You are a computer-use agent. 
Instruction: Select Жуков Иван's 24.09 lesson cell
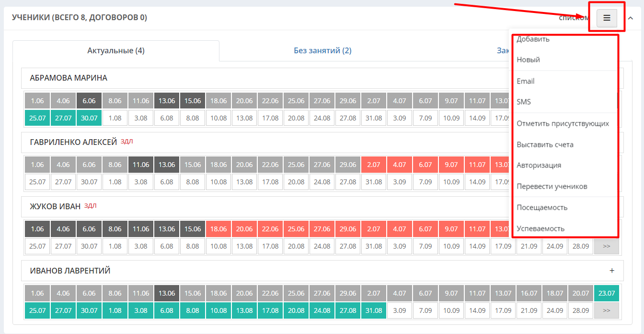(555, 246)
